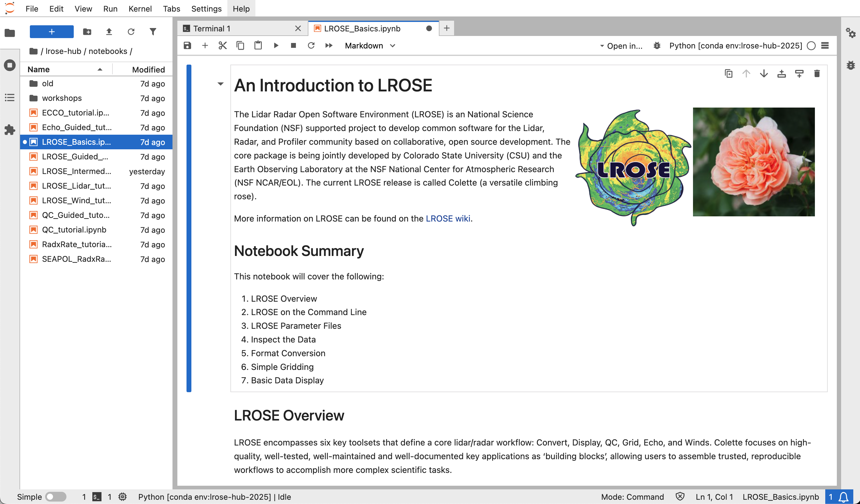Screen dimensions: 860x504
Task: Select ECCO_tutorial notebook file
Action: [96, 113]
